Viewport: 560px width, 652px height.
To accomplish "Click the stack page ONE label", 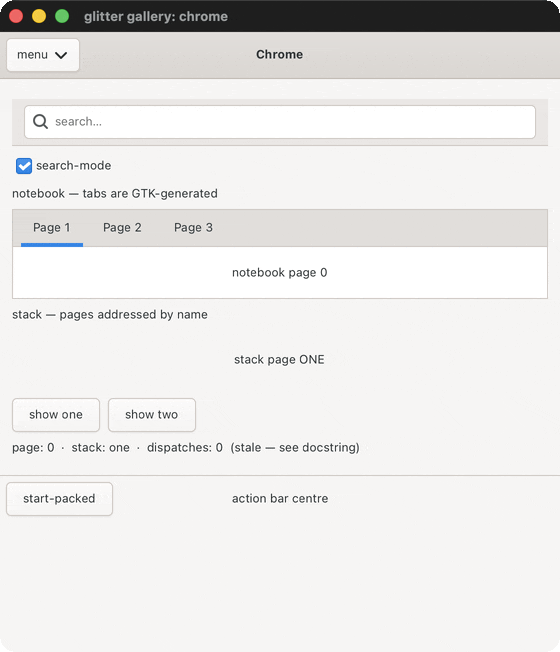I will (x=279, y=359).
